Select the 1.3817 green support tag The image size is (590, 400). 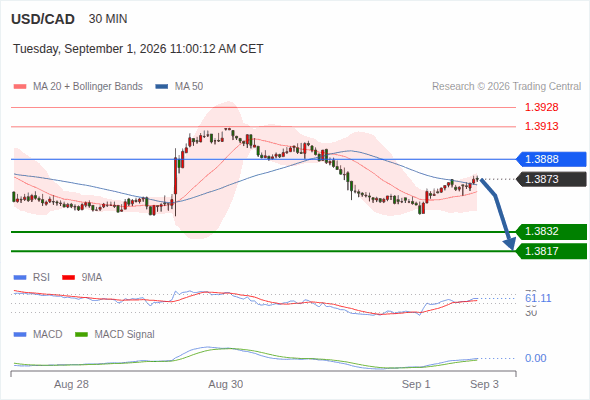pos(552,251)
